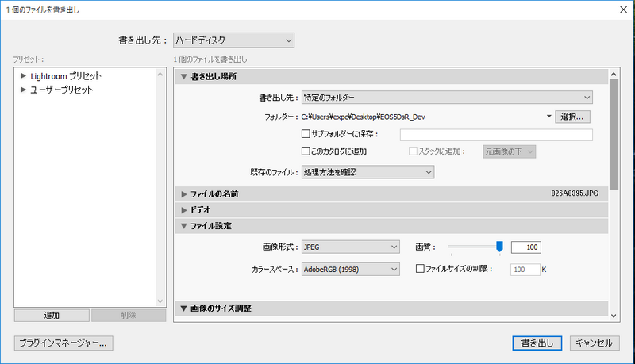Enable このカタログに追加 checkbox
This screenshot has height=364, width=635.
306,151
